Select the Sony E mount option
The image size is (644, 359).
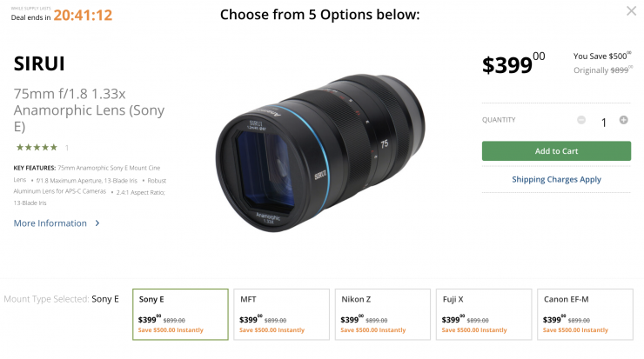(x=180, y=314)
